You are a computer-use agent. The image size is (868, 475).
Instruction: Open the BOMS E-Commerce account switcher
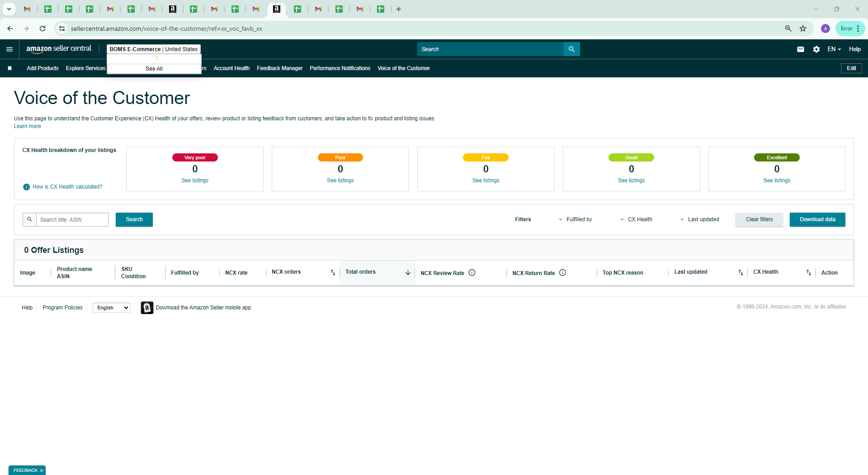coord(154,49)
